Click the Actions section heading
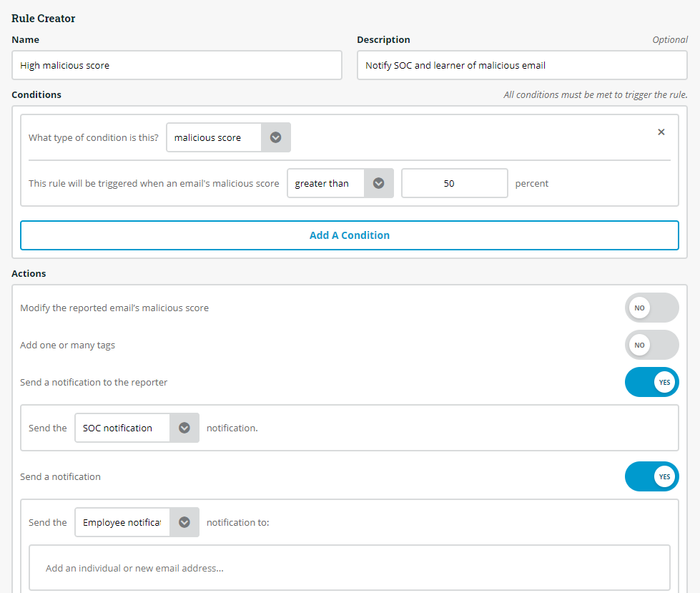The image size is (700, 593). 29,274
